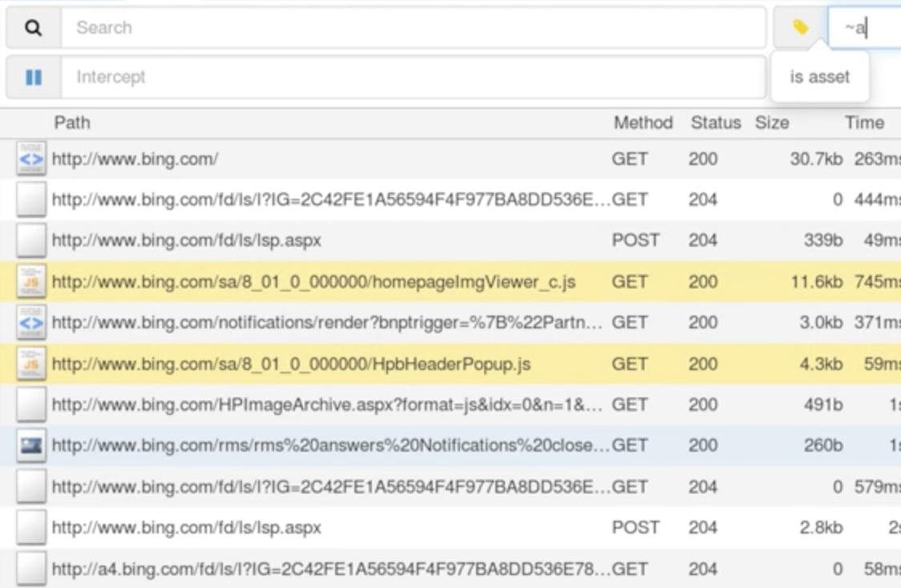
Task: Choose the 'is asset' suggestion
Action: click(819, 77)
